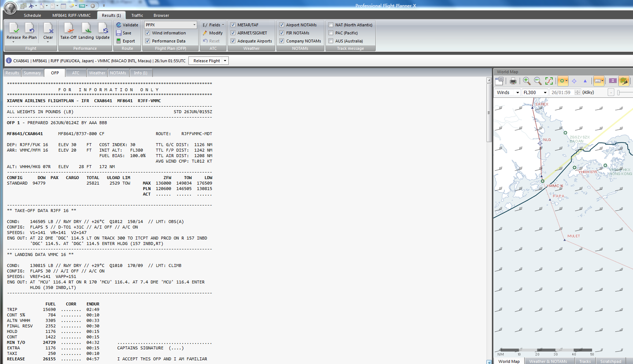The height and width of the screenshot is (364, 633).
Task: Enable NAT (North Atlantic) checkbox
Action: 331,25
